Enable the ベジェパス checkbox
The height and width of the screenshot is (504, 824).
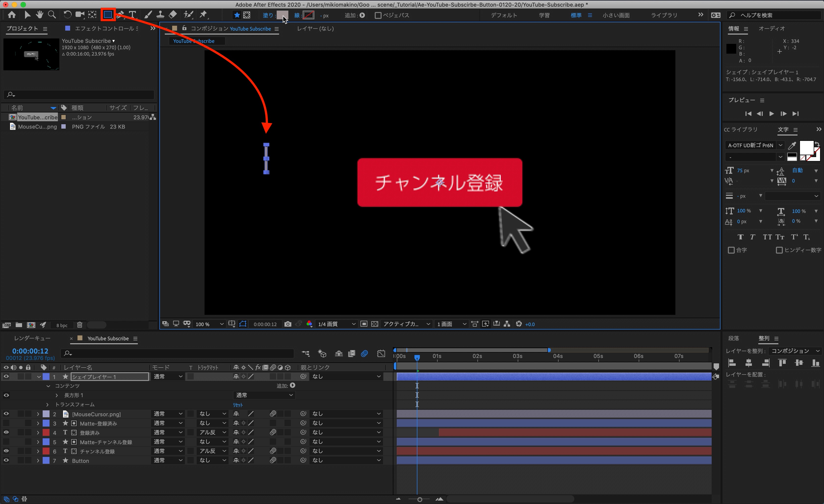pyautogui.click(x=378, y=15)
